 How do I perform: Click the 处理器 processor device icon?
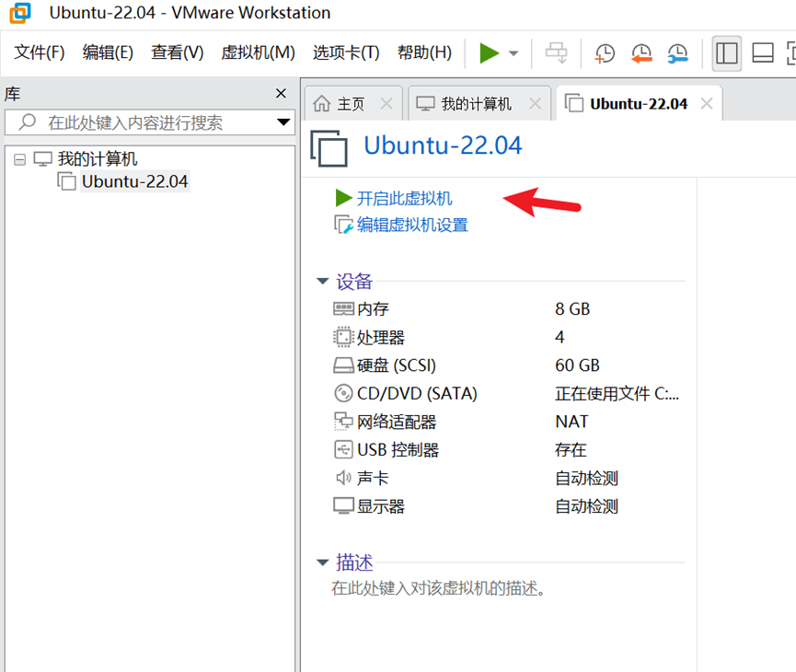pyautogui.click(x=343, y=337)
